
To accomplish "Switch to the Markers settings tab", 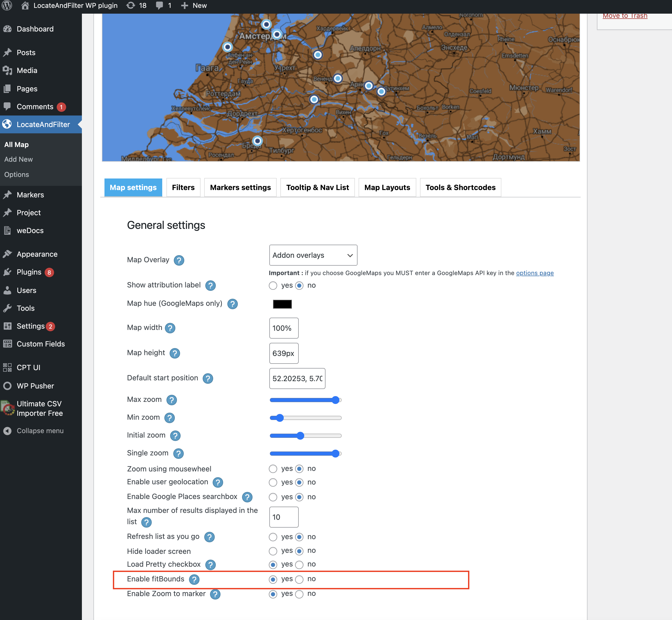I will [x=240, y=187].
